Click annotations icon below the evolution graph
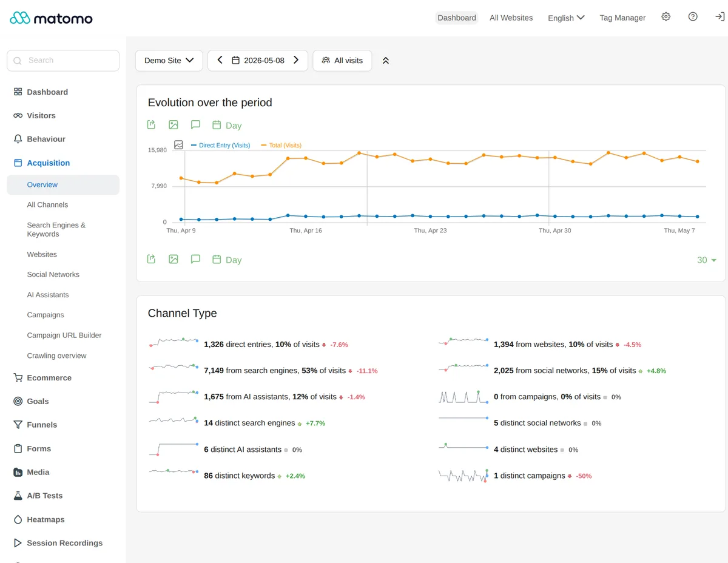 coord(195,259)
